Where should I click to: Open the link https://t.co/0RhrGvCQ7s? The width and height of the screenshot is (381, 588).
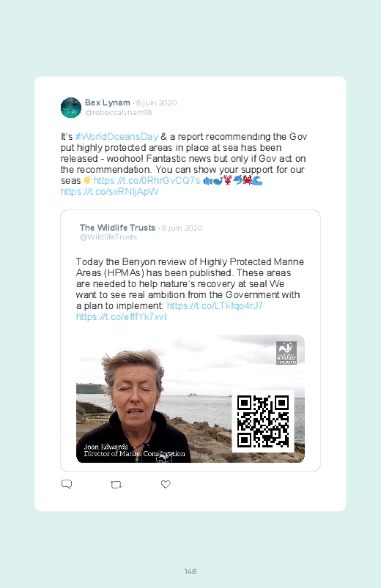(147, 180)
